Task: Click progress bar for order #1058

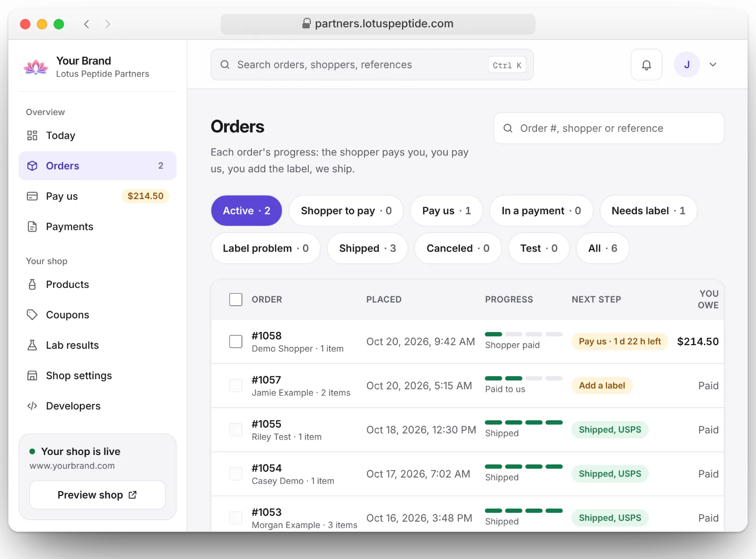Action: [x=524, y=334]
